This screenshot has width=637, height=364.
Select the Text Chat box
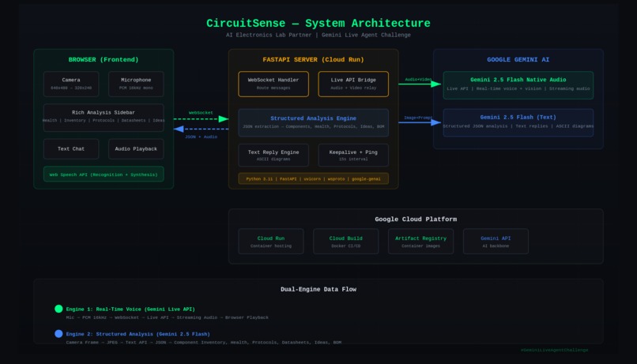(x=71, y=149)
